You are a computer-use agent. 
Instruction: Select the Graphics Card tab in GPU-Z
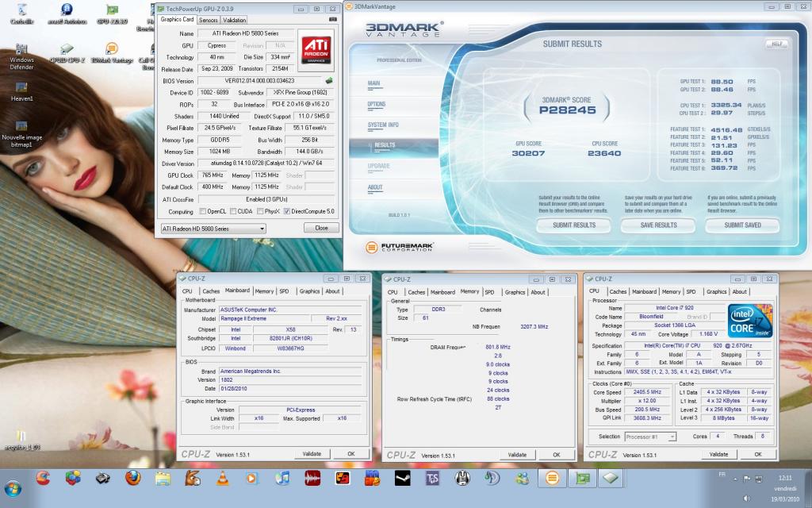click(177, 19)
